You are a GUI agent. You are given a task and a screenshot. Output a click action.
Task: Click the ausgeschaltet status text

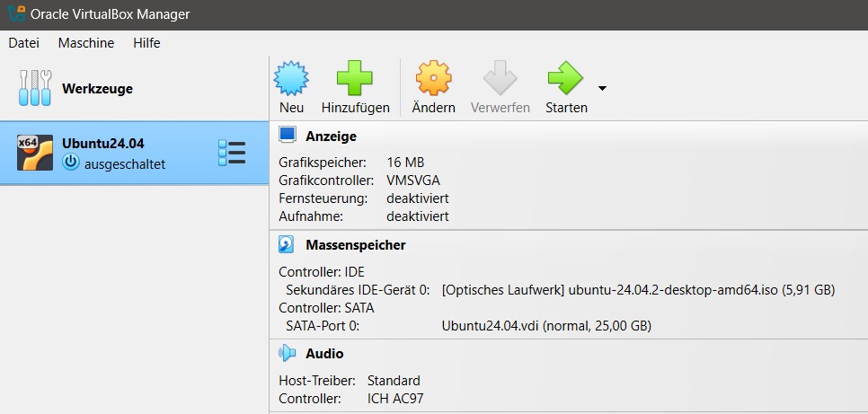pyautogui.click(x=125, y=164)
